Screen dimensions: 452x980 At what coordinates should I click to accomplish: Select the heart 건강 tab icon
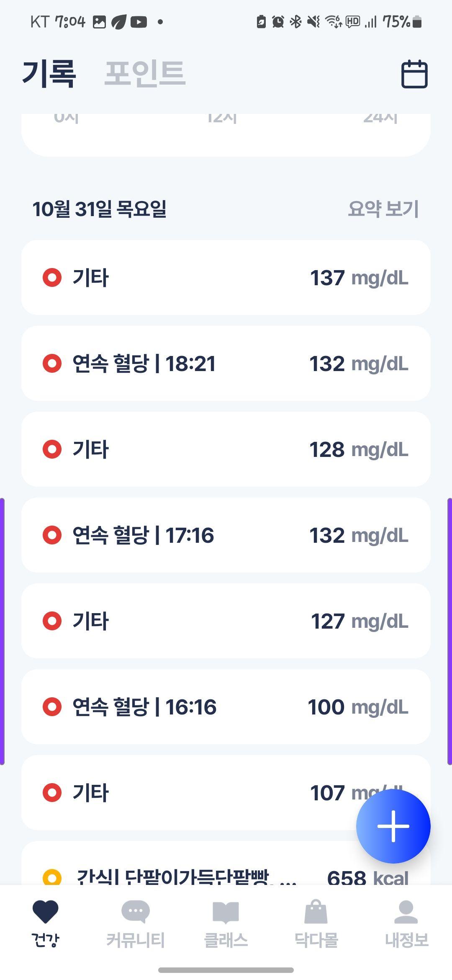(x=45, y=912)
